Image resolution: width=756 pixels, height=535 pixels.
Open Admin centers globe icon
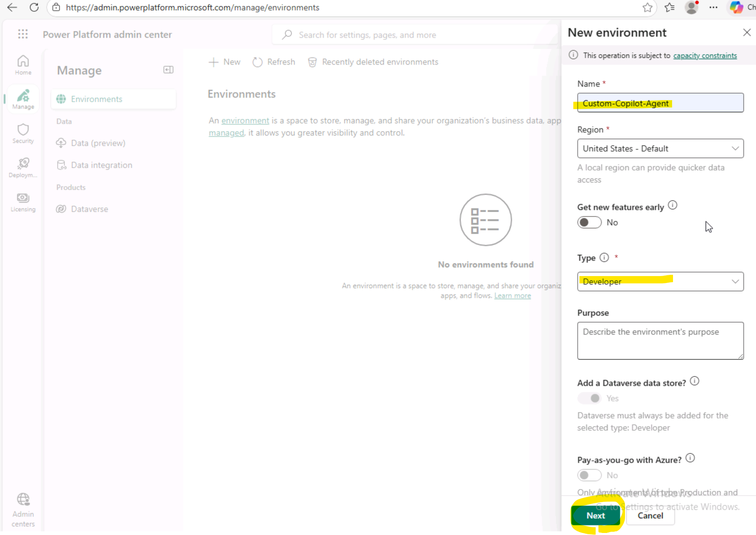[x=23, y=509]
